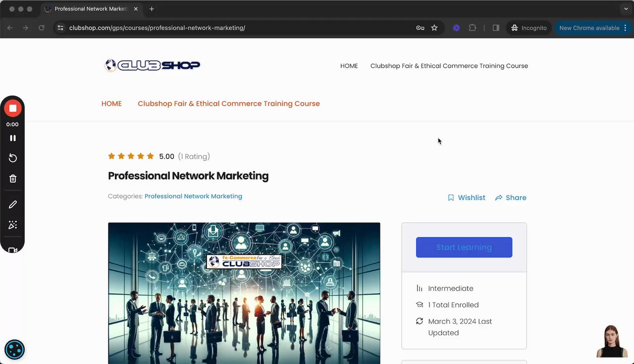
Task: Click the Incognito indicator
Action: pyautogui.click(x=529, y=28)
